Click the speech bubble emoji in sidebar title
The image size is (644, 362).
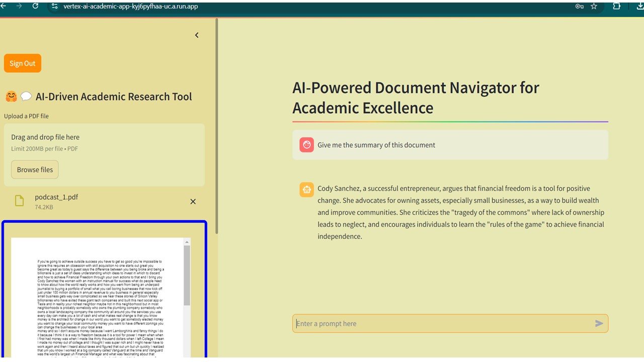pos(26,97)
